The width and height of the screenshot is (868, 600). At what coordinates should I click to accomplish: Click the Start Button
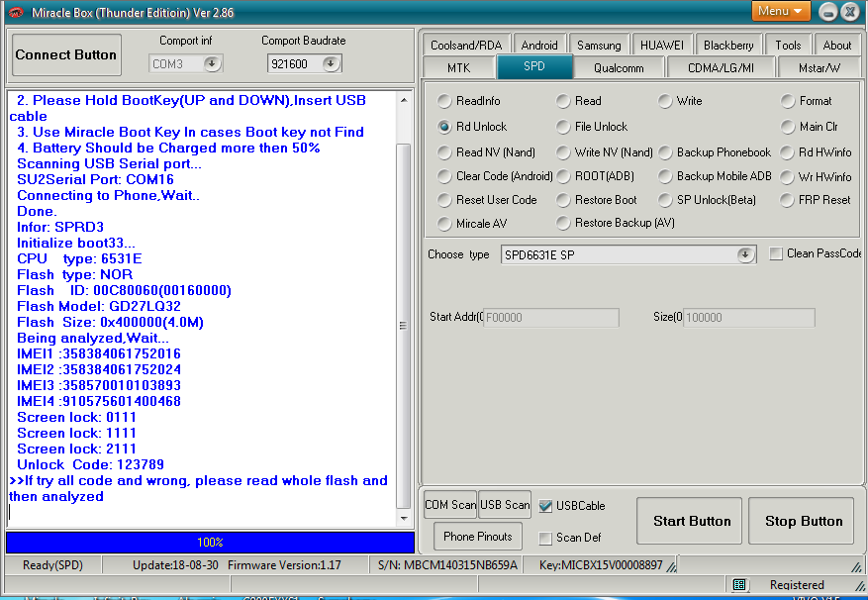pos(689,521)
